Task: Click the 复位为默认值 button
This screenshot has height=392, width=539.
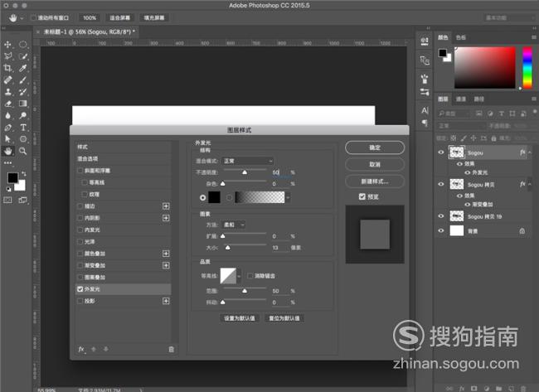Action: (284, 318)
